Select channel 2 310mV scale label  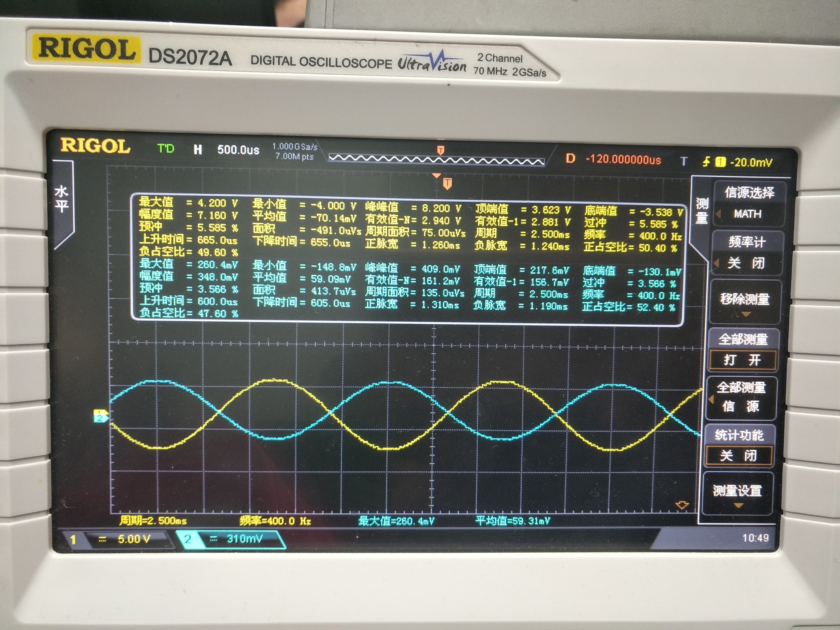pyautogui.click(x=244, y=538)
